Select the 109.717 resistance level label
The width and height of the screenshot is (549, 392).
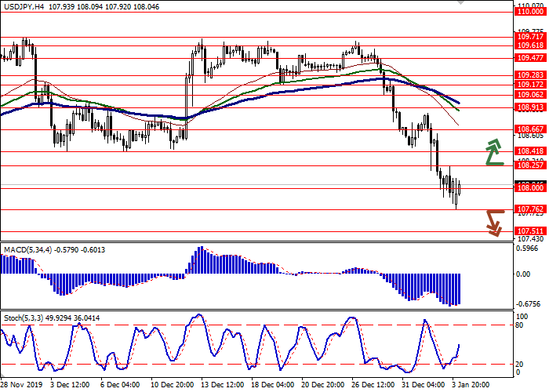(531, 36)
